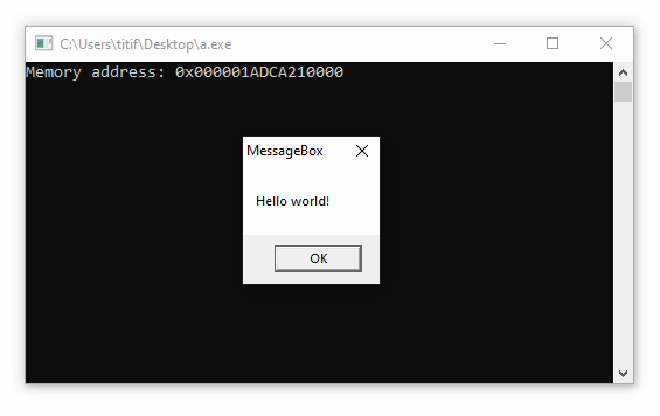Click the "Hello world!" message text
Screen dimensions: 660x416
tap(293, 201)
